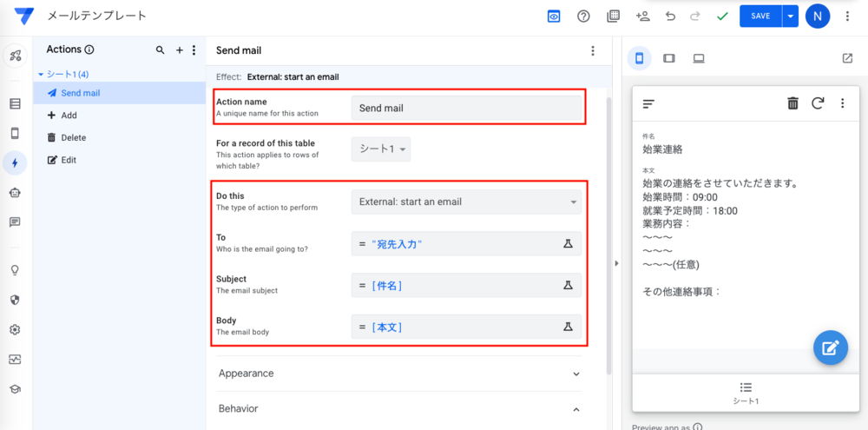Open the help question mark icon
This screenshot has width=868, height=430.
[583, 16]
